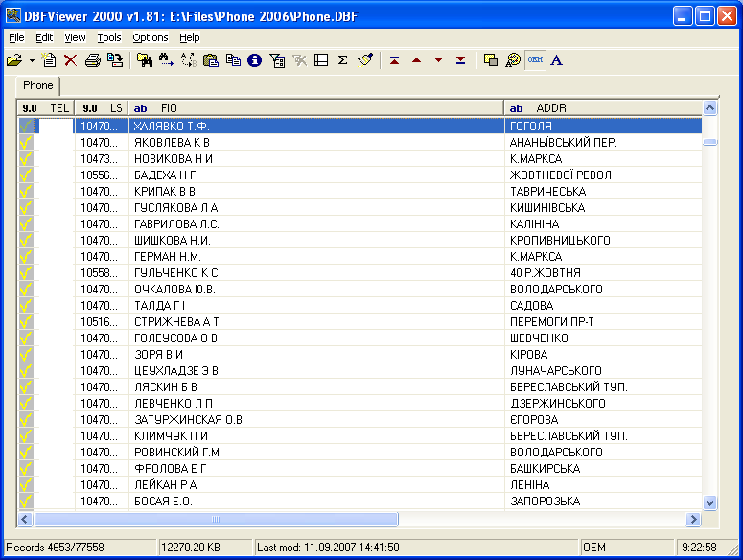
Task: Click the red X delete record icon
Action: click(x=71, y=60)
